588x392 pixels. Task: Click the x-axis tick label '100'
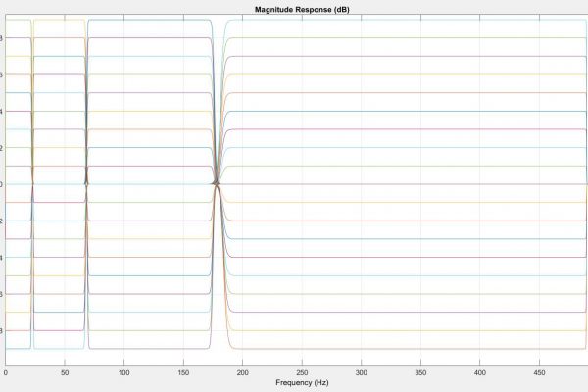123,372
